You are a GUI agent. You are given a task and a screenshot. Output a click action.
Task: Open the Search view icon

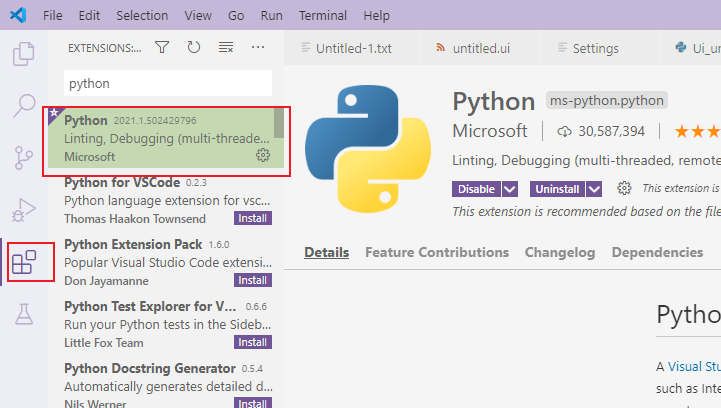click(x=23, y=105)
